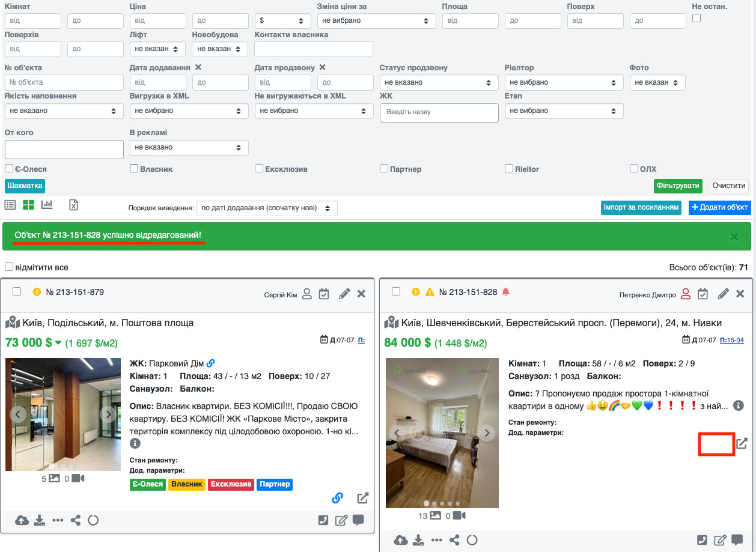Screen dimensions: 756x552
Task: Check відмітити все to select all listings
Action: click(x=9, y=267)
